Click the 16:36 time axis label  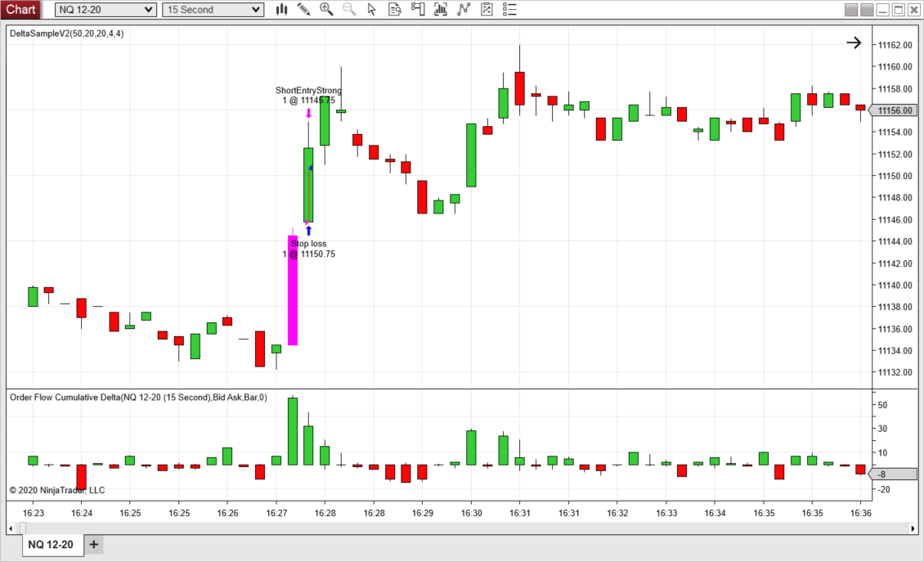coord(861,513)
